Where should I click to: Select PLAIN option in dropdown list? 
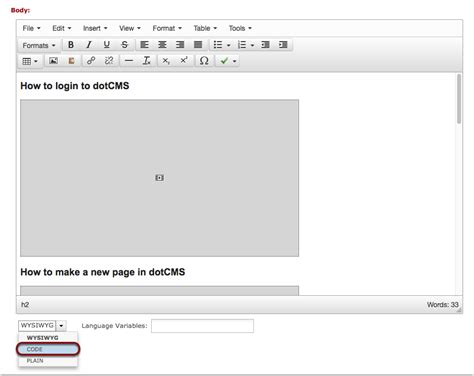48,361
